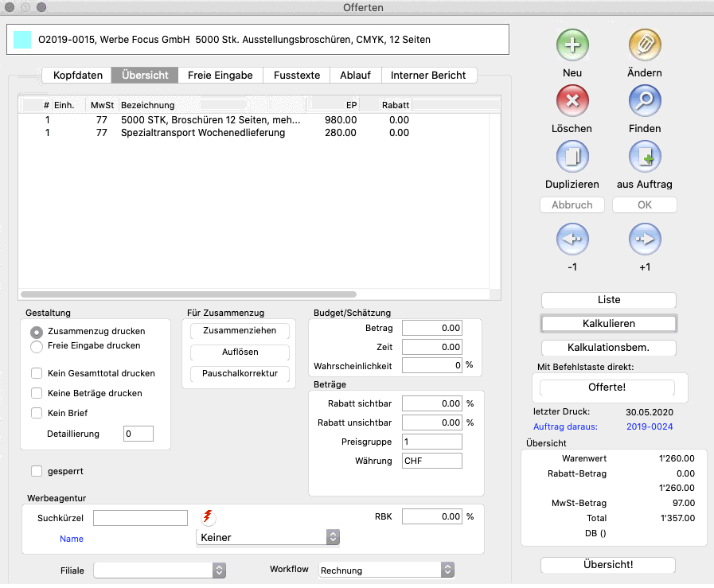Click the cyan color swatch in header

(23, 39)
